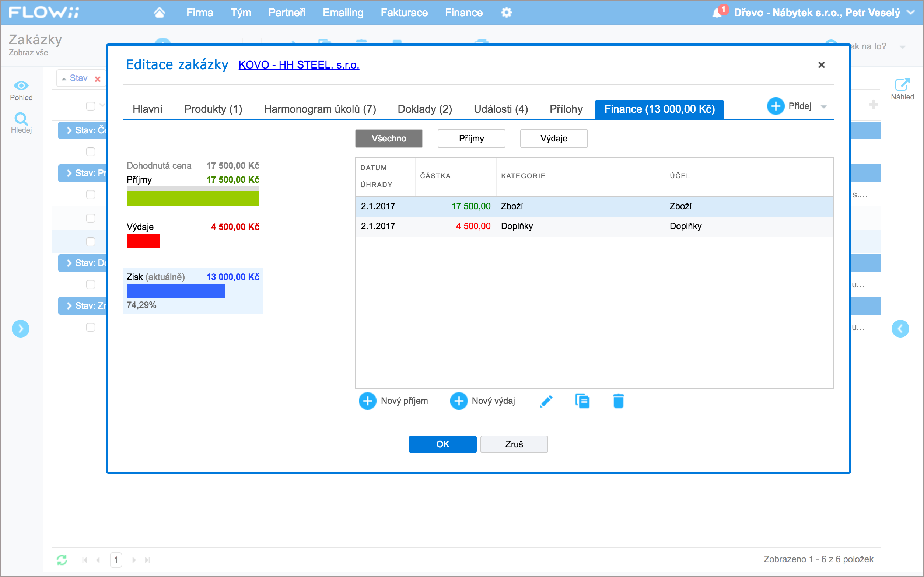Open the KOVO - HH STEEL, s.r.o. link
924x577 pixels.
(x=299, y=65)
